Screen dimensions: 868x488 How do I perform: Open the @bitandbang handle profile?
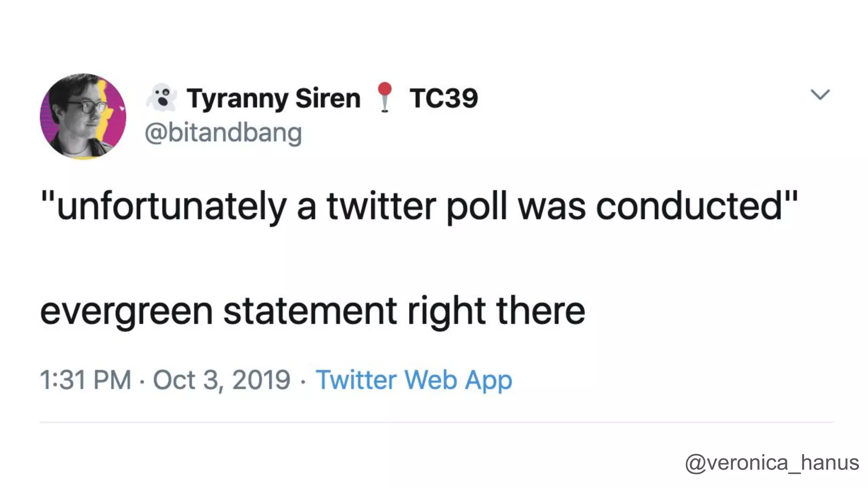[x=223, y=133]
